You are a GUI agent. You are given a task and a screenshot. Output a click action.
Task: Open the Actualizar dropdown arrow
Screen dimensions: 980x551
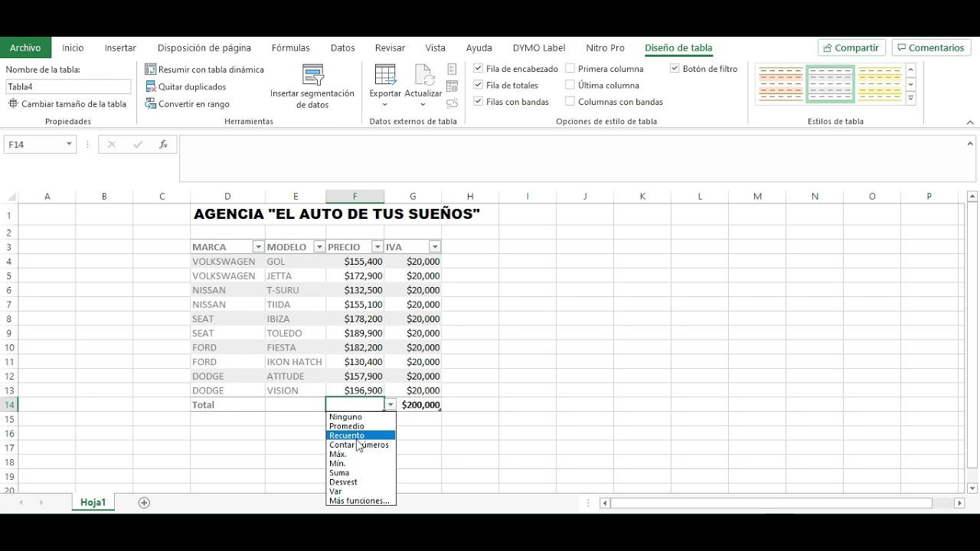pyautogui.click(x=423, y=105)
